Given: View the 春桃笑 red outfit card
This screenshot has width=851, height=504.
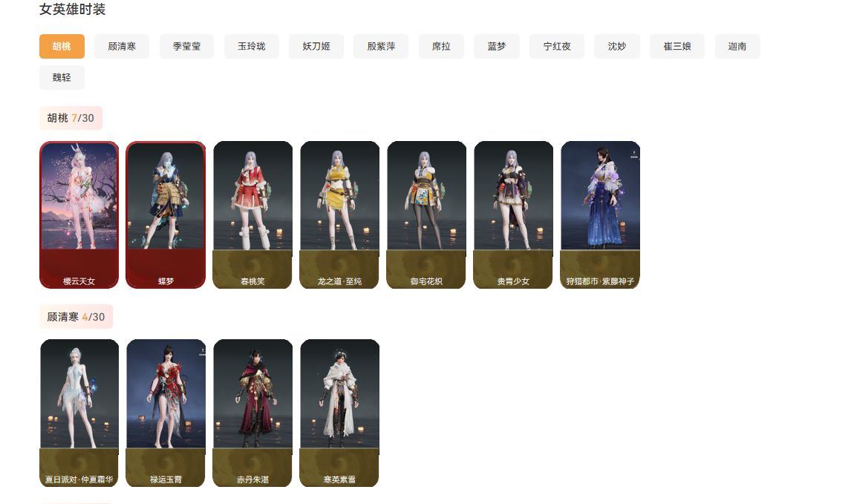Looking at the screenshot, I should [253, 215].
